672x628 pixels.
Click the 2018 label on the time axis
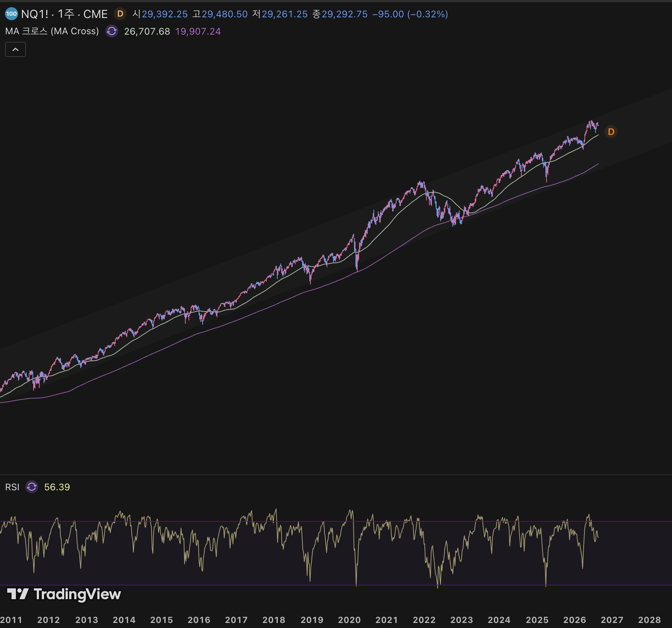click(274, 620)
